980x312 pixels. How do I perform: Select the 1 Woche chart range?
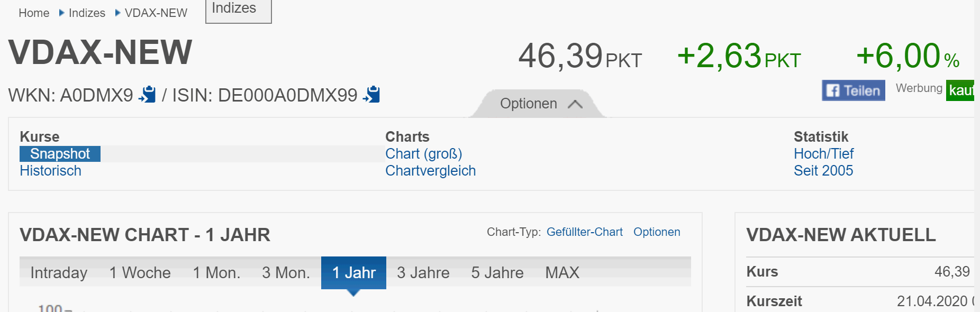(x=140, y=273)
